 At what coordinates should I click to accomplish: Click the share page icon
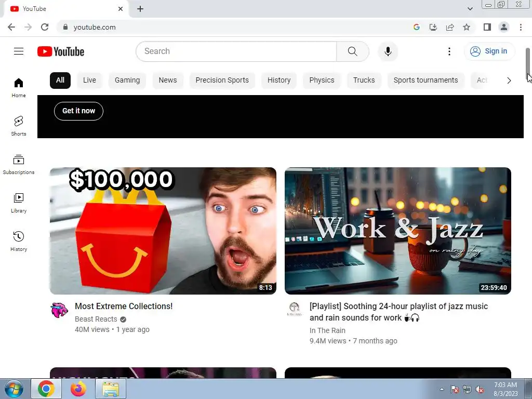click(450, 27)
